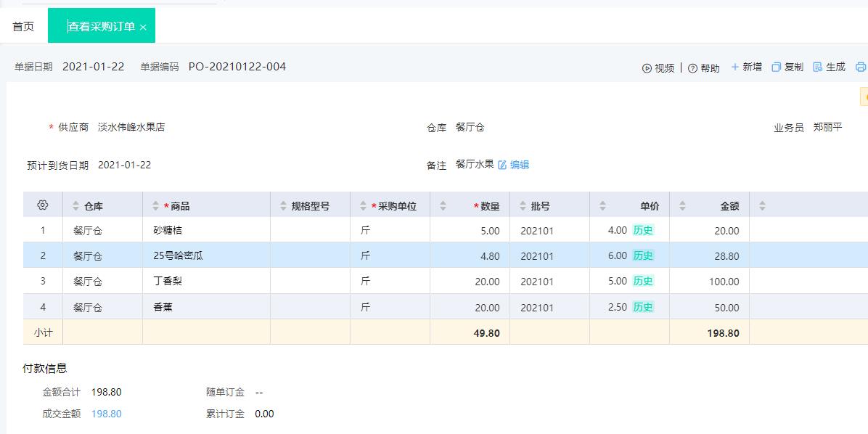
Task: Click the 复制 copy icon
Action: 776,67
